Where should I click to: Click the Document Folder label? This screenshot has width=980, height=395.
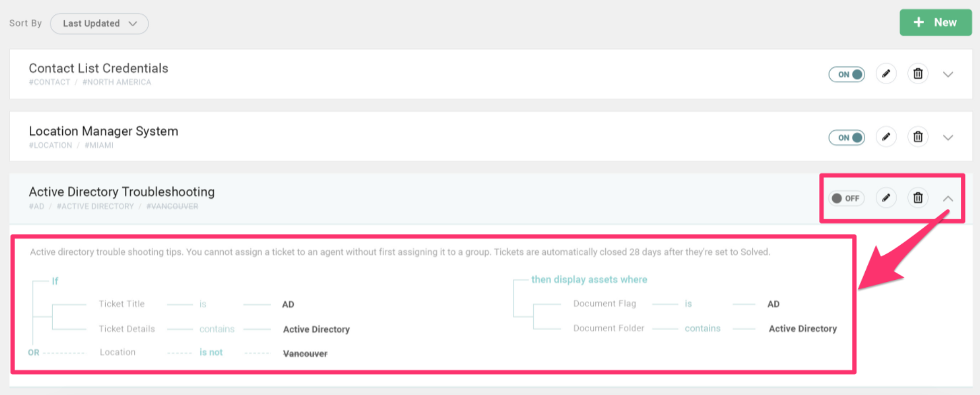tap(609, 328)
